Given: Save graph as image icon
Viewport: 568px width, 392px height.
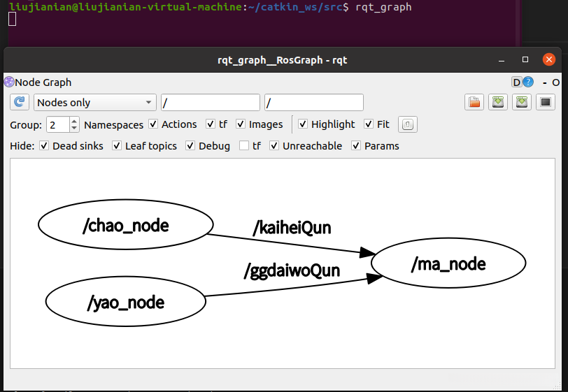Looking at the screenshot, I should 546,103.
